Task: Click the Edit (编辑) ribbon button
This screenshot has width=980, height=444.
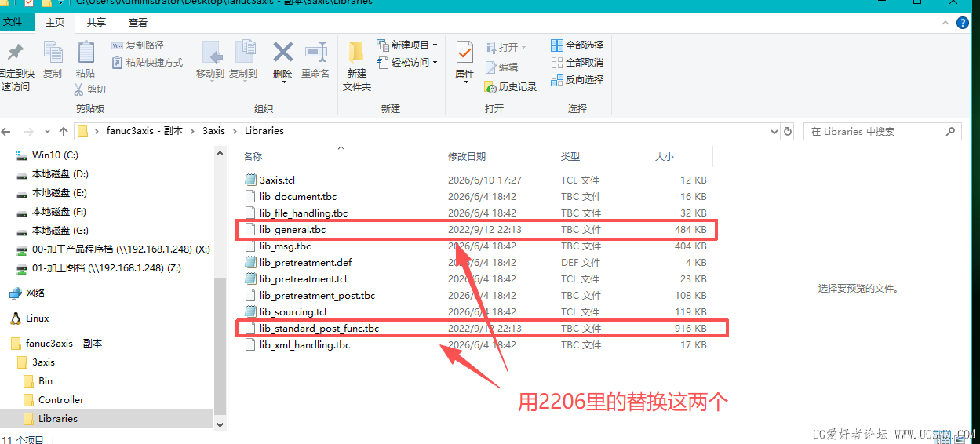Action: (502, 67)
